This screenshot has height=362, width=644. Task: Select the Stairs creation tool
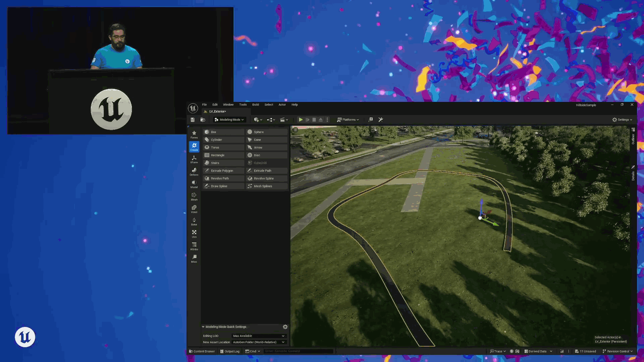click(x=223, y=163)
